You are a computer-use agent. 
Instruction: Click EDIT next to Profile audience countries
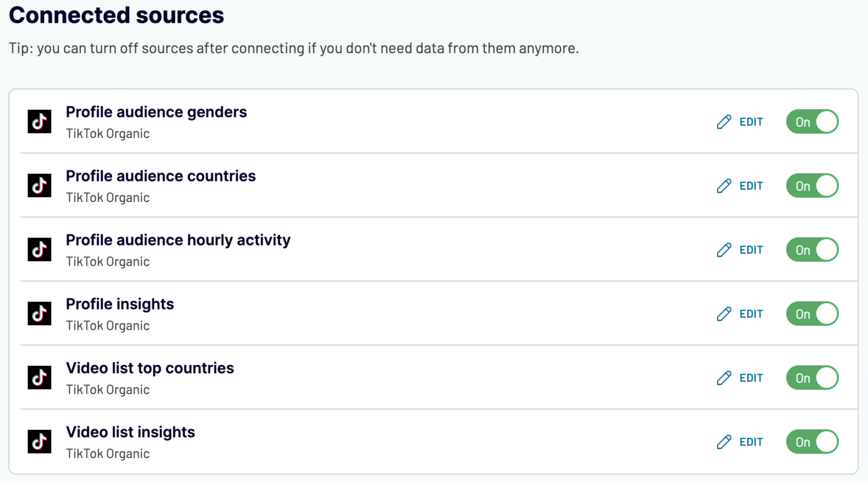click(752, 185)
